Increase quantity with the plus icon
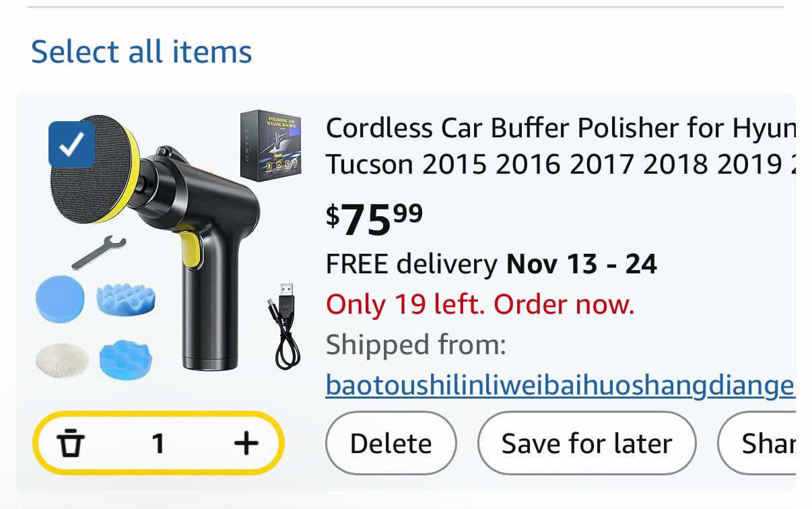 point(246,443)
